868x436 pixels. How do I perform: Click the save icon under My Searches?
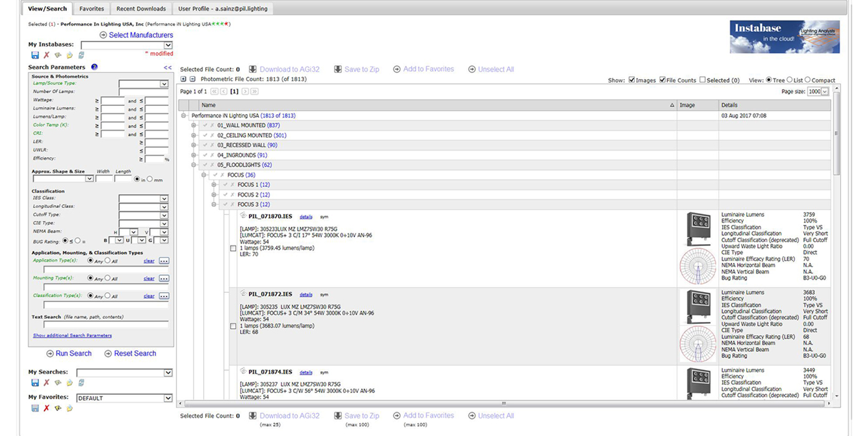[x=35, y=383]
